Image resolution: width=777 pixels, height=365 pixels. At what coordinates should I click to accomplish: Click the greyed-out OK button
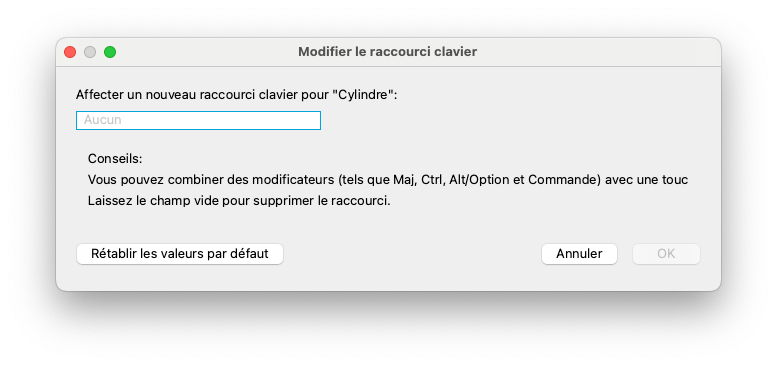point(666,254)
